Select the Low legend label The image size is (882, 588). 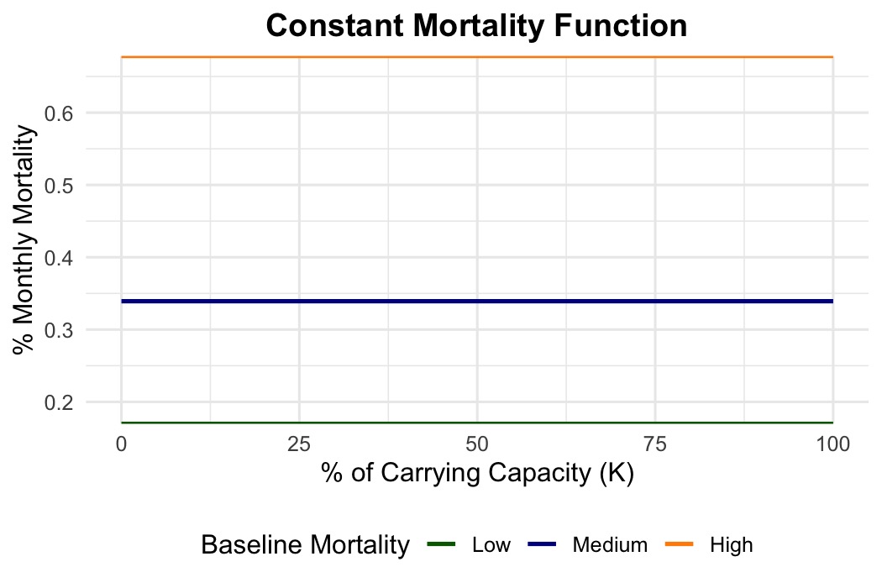point(491,545)
